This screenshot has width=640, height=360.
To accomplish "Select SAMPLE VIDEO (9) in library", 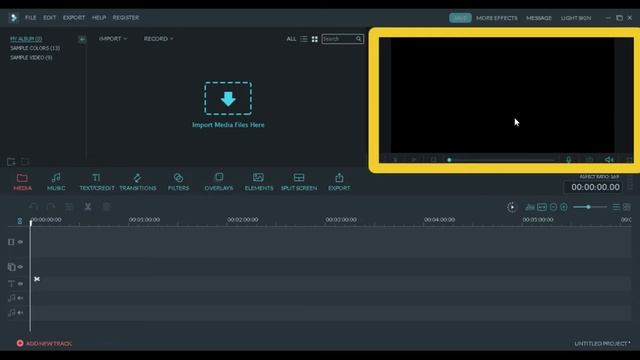I will point(31,58).
